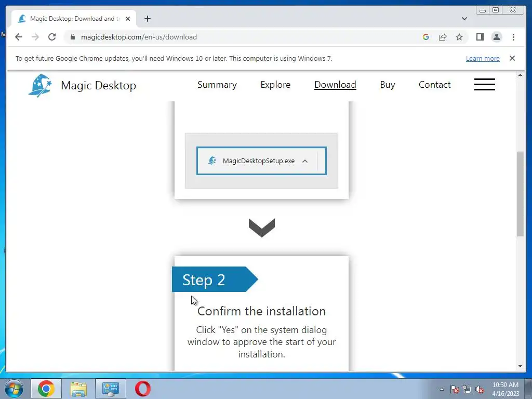The image size is (532, 399).
Task: Open Windows Explorer from the taskbar
Action: tap(78, 389)
